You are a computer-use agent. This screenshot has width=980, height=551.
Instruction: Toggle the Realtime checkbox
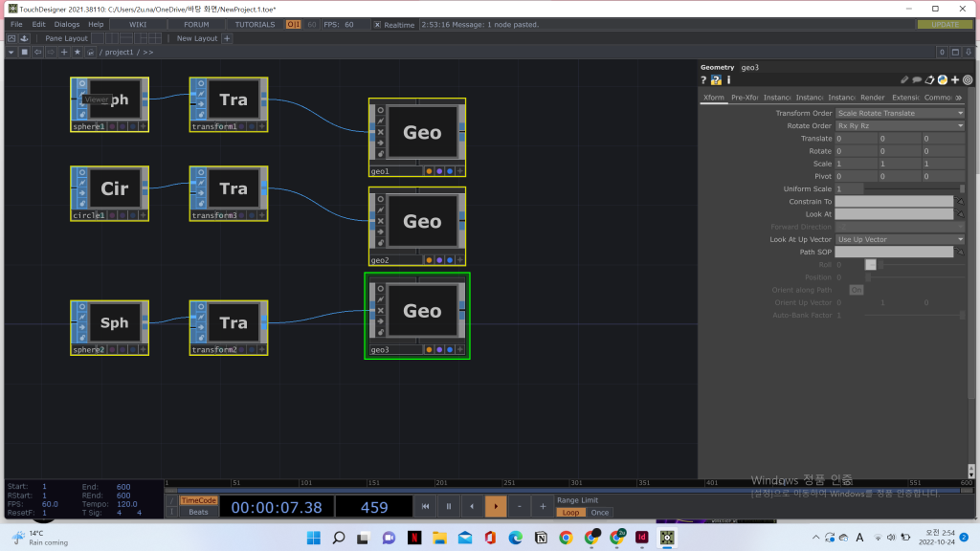[377, 24]
